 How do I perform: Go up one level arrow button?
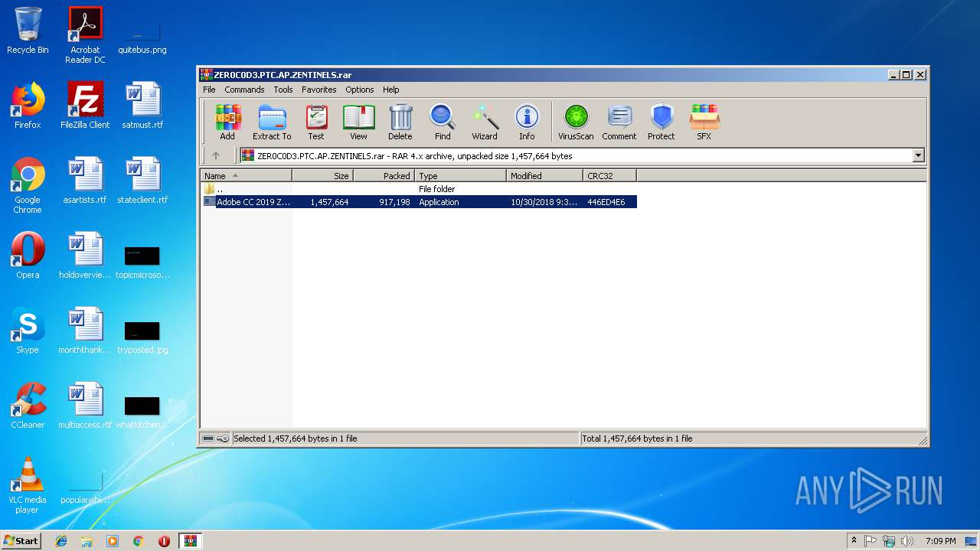point(216,155)
